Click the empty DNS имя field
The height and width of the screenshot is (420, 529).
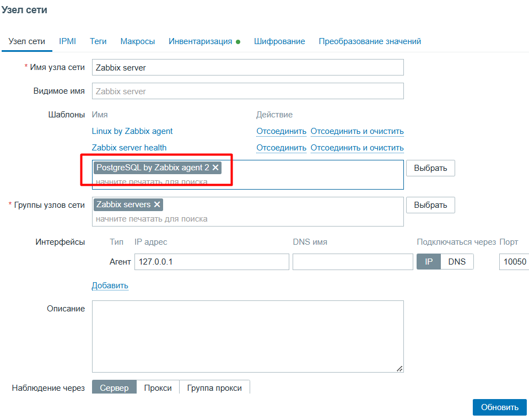click(353, 262)
